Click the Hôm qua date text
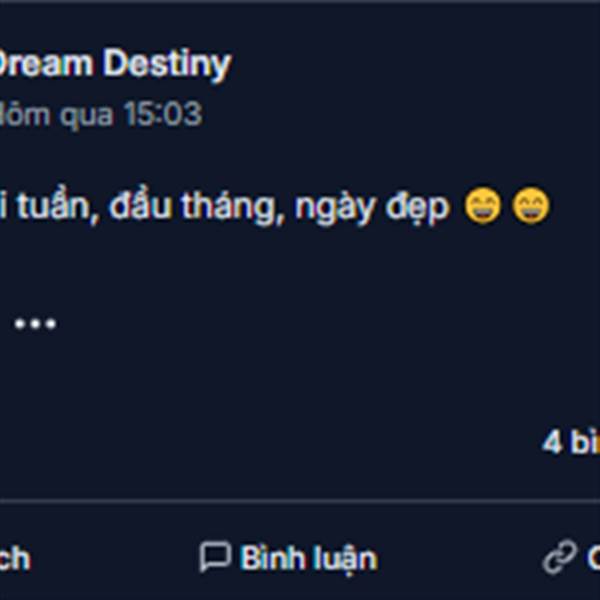Viewport: 600px width, 600px height. 56,114
